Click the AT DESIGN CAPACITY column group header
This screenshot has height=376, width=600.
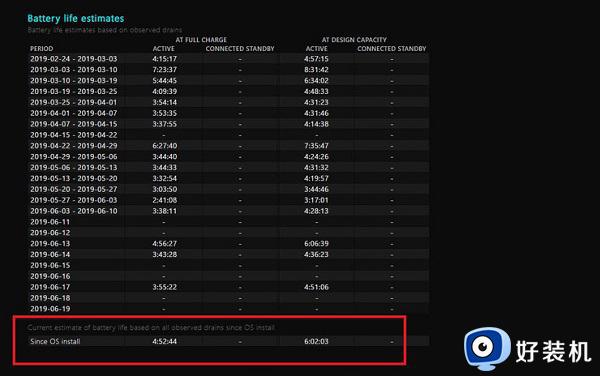pyautogui.click(x=354, y=40)
